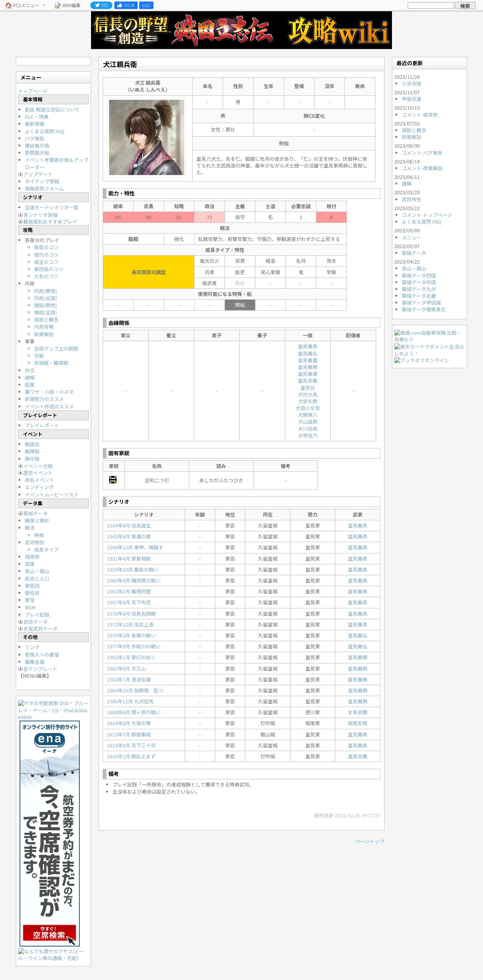Click the ページトップ link
This screenshot has width=483, height=980.
pyautogui.click(x=369, y=841)
